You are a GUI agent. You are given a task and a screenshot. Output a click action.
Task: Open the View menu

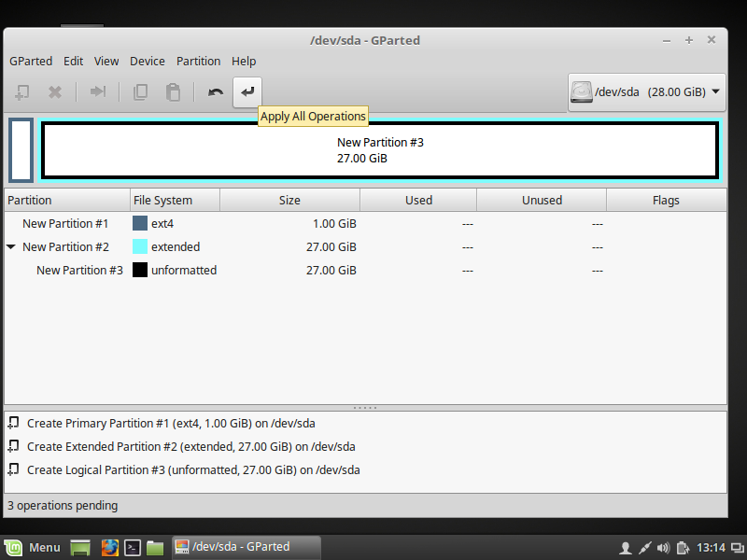tap(106, 62)
